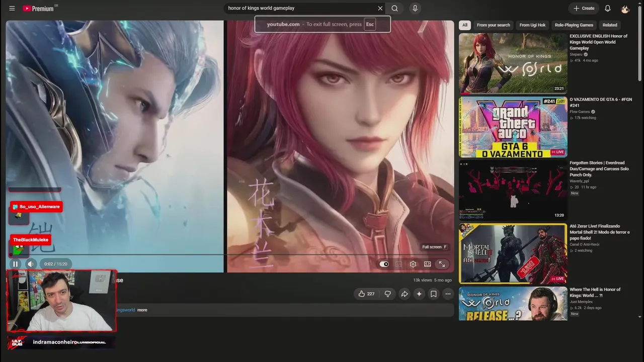Viewport: 644px width, 362px height.
Task: Select the 'From Ugi Hok' chip
Action: click(532, 25)
